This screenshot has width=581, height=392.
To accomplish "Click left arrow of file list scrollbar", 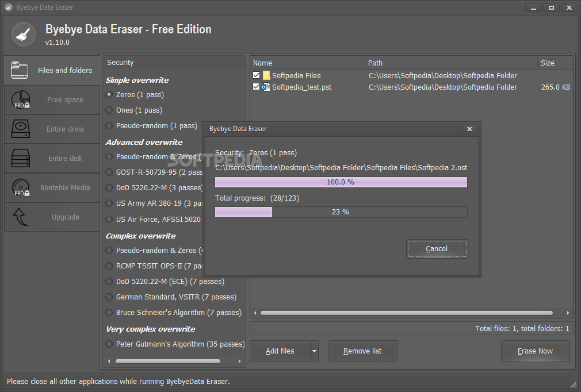I will [255, 313].
